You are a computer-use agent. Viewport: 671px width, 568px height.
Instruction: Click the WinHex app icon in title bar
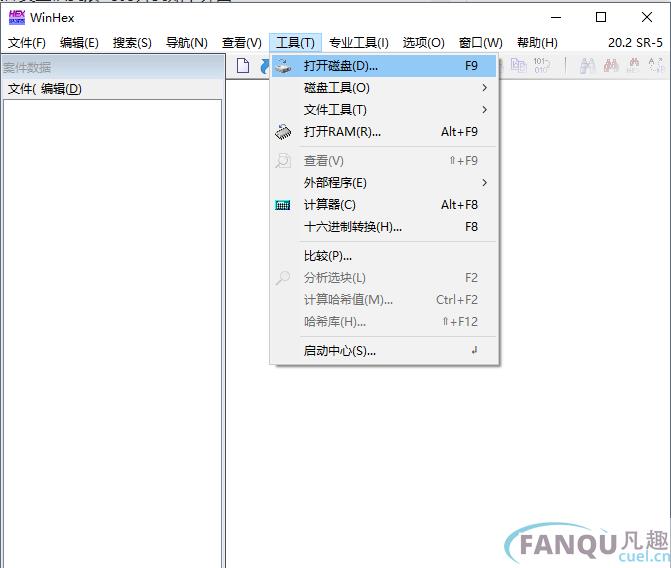[17, 17]
